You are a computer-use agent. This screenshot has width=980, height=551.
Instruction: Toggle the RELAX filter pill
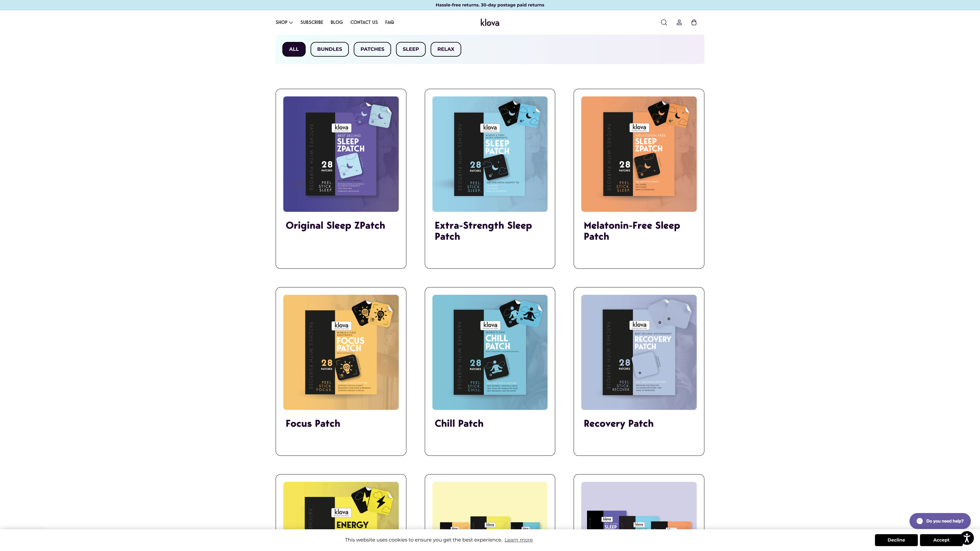tap(445, 49)
